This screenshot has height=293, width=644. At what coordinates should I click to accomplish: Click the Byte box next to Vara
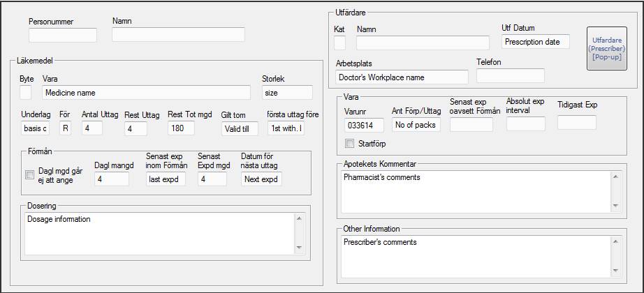click(25, 93)
